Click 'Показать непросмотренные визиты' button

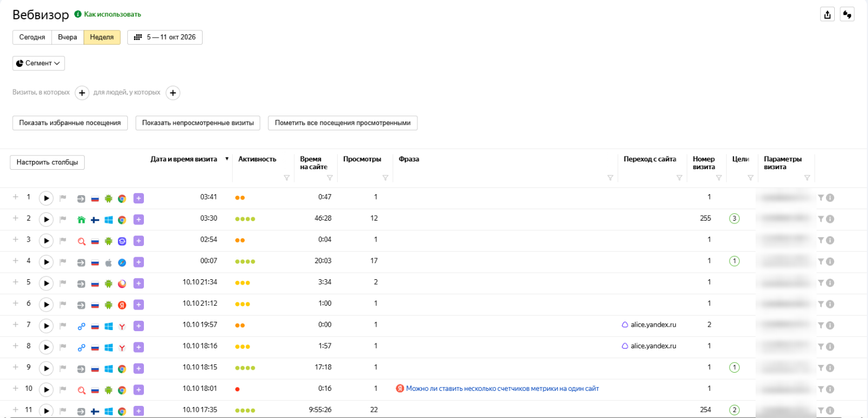pos(198,123)
